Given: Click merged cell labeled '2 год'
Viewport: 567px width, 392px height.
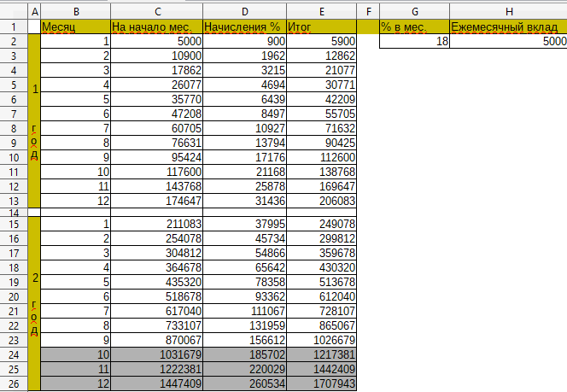Looking at the screenshot, I should [34, 304].
